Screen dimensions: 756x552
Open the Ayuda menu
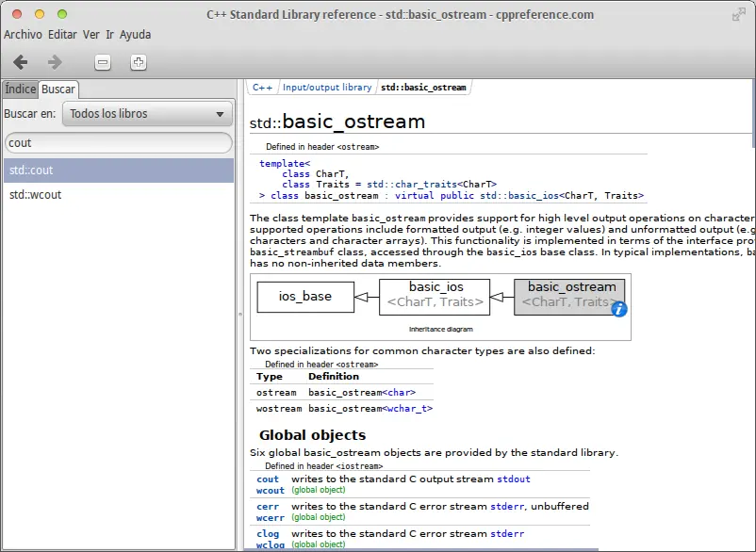135,35
